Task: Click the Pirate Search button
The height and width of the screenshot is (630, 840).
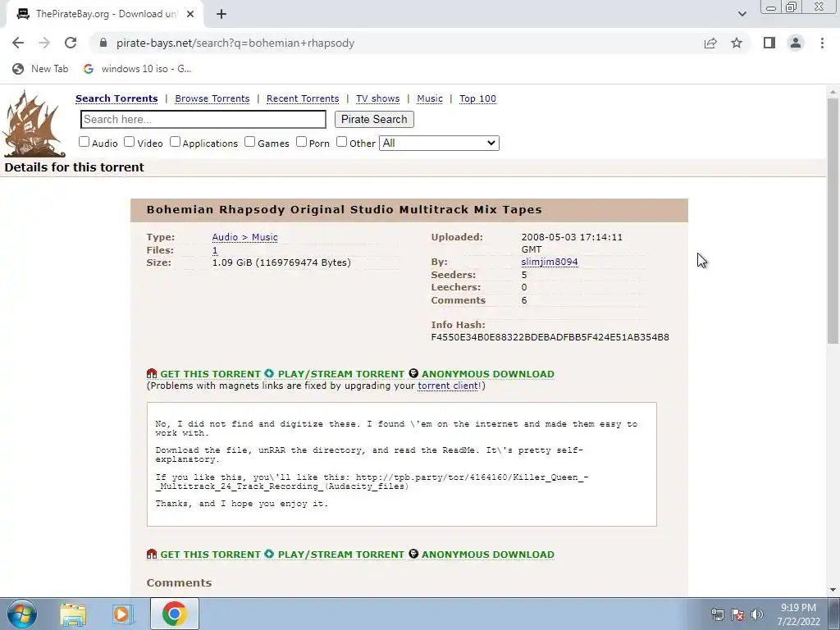Action: tap(374, 120)
